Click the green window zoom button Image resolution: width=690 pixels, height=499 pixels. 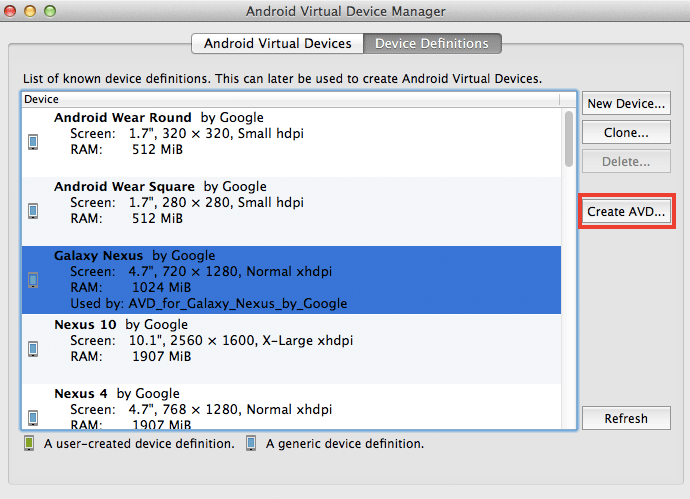coord(50,11)
